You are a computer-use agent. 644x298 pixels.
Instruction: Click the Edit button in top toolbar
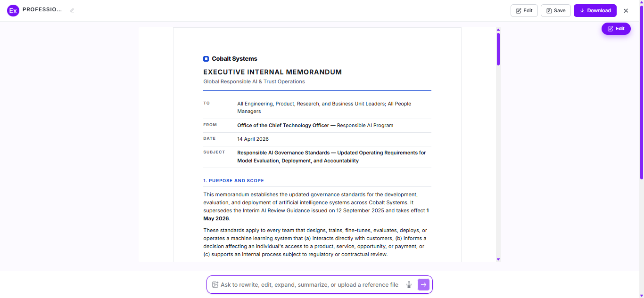click(x=524, y=10)
